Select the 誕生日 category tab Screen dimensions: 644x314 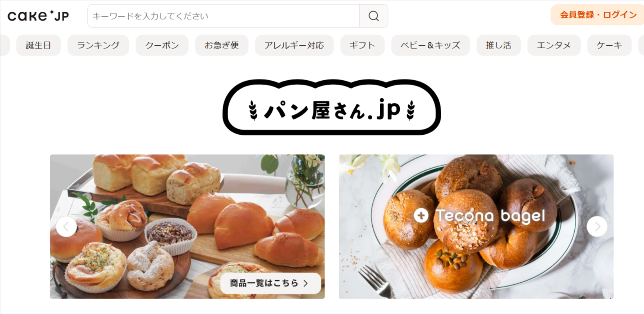tap(38, 45)
